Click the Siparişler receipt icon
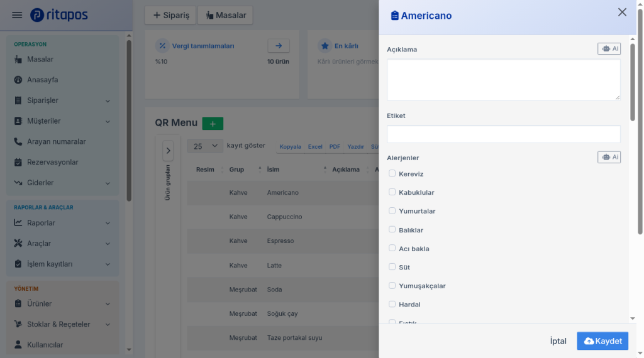Screen dimensions: 644x358 pos(18,100)
